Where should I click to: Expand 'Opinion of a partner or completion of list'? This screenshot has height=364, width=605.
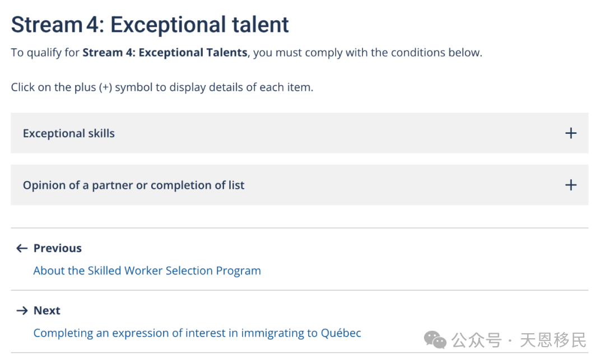point(133,185)
